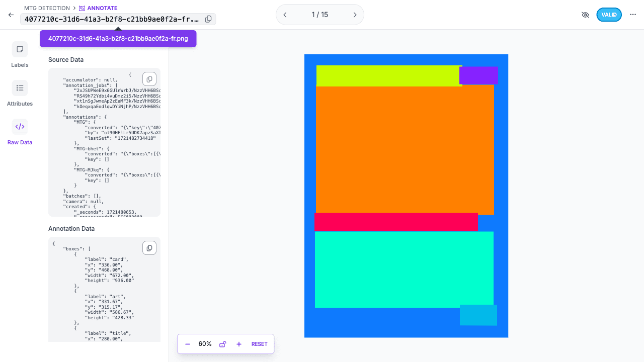Open the Raw Data panel

(20, 127)
